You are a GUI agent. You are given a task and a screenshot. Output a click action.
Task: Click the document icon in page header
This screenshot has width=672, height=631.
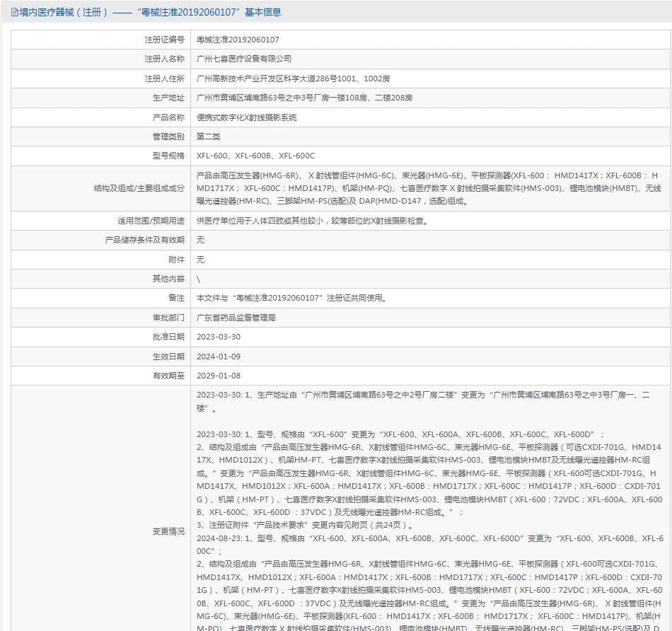coord(15,13)
